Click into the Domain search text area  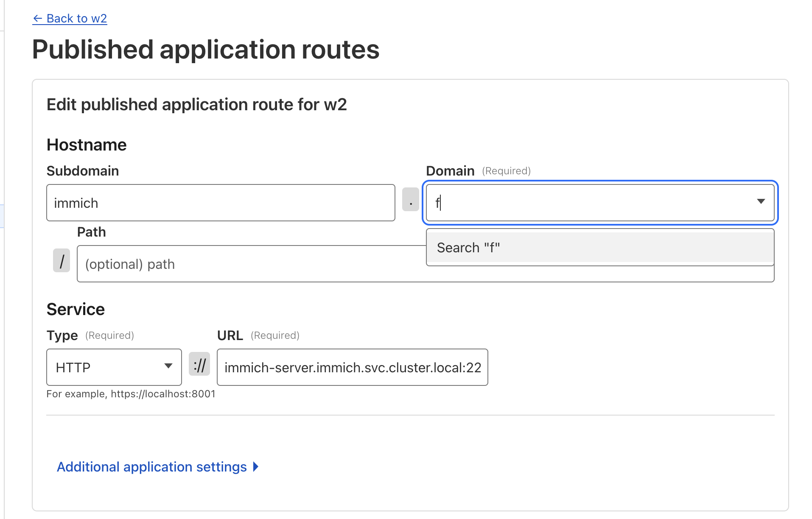tap(590, 203)
